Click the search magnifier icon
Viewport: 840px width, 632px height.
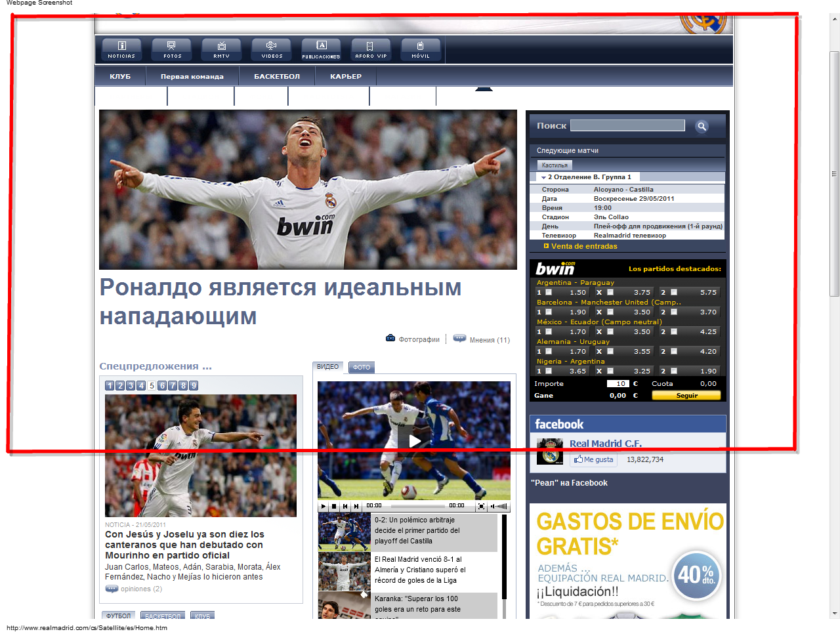(702, 126)
